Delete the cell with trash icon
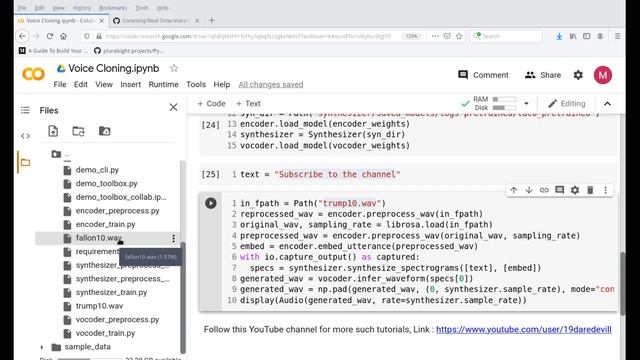This screenshot has width=640, height=360. tap(590, 190)
